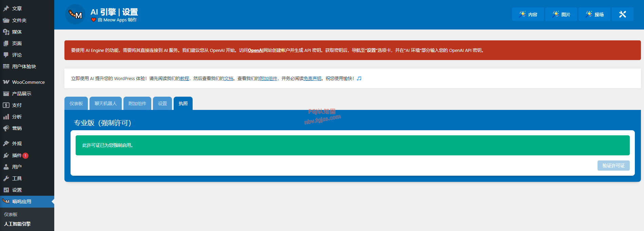The width and height of the screenshot is (644, 231).
Task: Open the 图片 image generator button
Action: click(561, 14)
